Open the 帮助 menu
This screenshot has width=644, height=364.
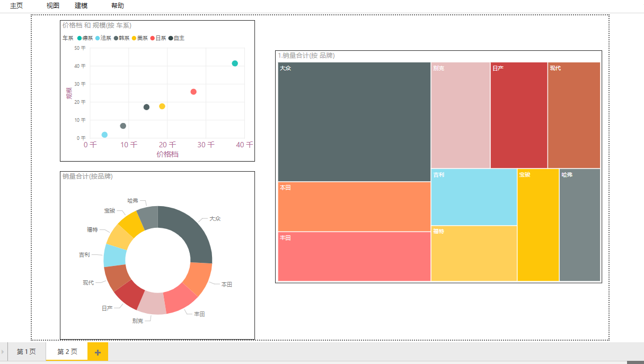[x=118, y=6]
